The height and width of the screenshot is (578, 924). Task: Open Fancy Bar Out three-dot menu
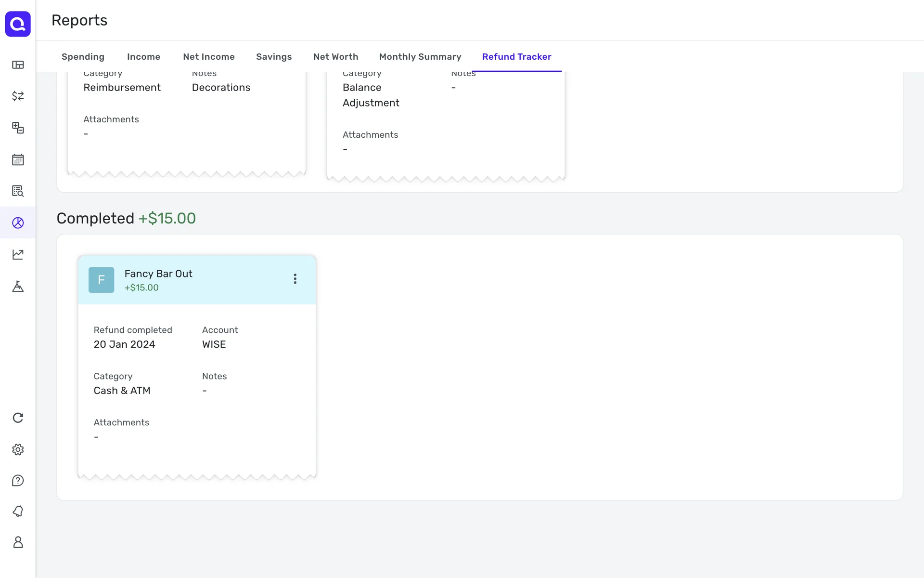(x=295, y=279)
